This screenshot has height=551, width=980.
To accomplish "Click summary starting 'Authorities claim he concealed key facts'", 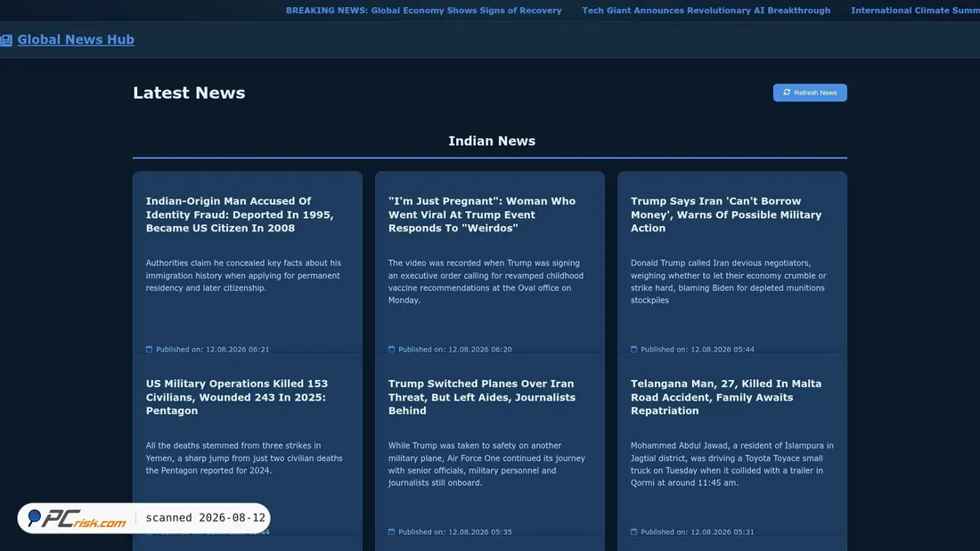I will click(x=244, y=276).
